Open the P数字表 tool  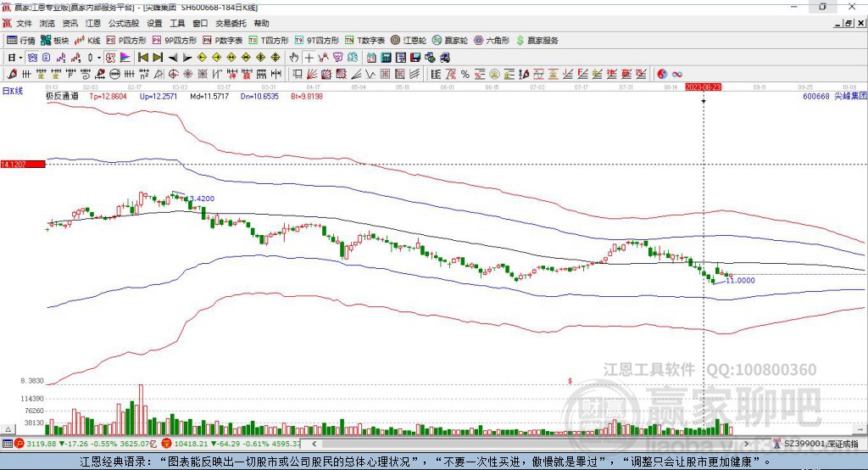pos(223,41)
